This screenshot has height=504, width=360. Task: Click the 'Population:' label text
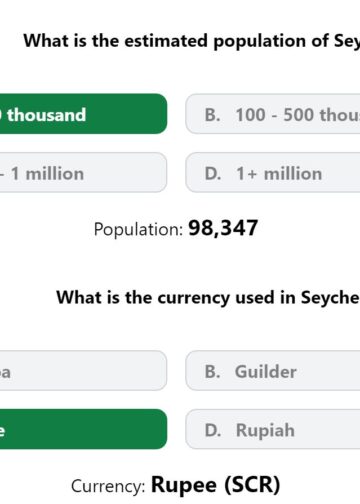138,229
